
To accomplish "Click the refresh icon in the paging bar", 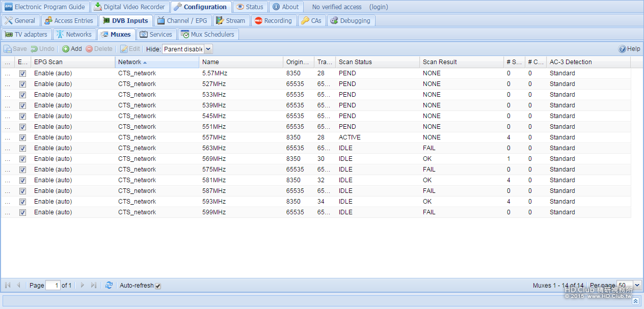I will (x=109, y=286).
